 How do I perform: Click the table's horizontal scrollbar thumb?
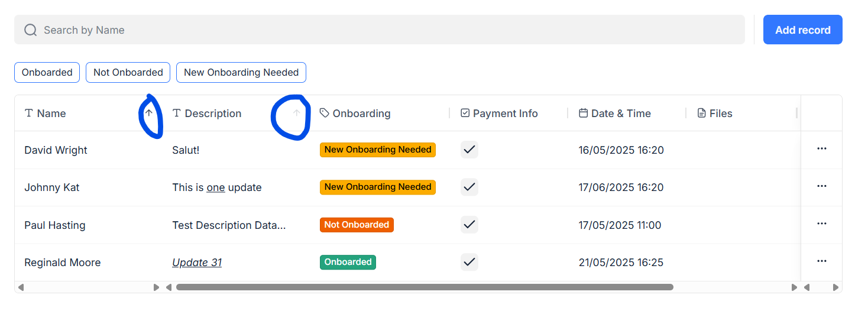(x=425, y=287)
